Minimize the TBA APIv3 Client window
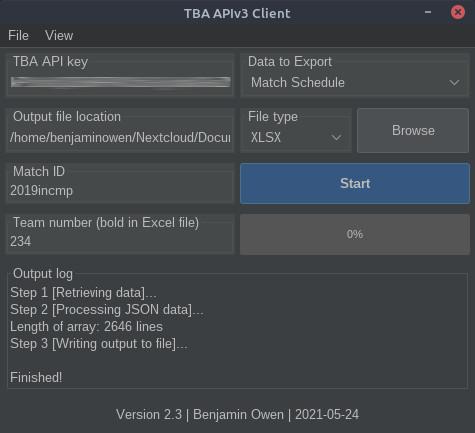This screenshot has height=433, width=475. pyautogui.click(x=428, y=13)
